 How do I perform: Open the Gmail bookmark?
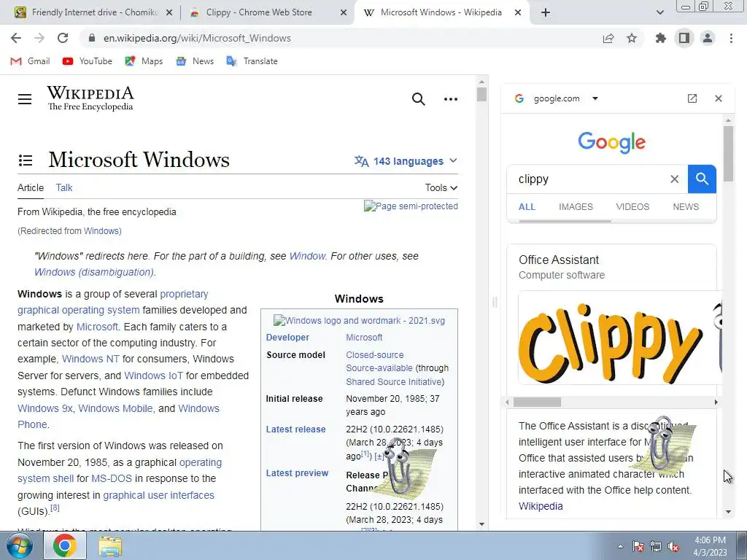click(31, 61)
